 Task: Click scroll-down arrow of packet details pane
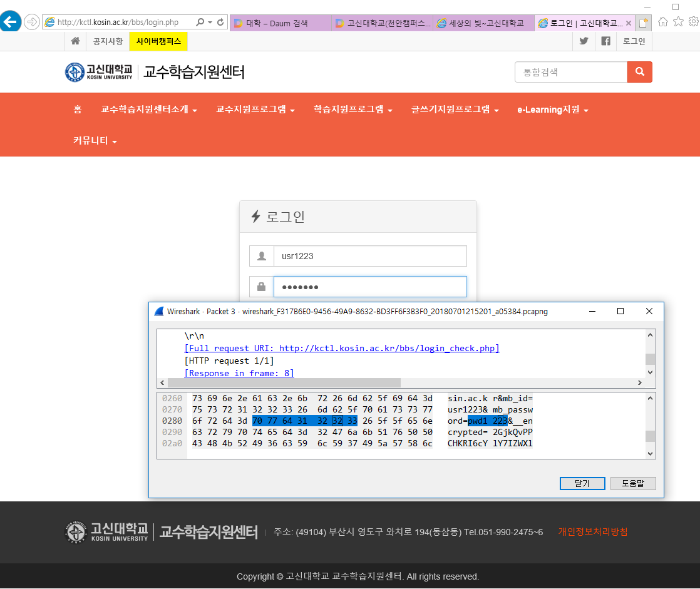(x=650, y=372)
